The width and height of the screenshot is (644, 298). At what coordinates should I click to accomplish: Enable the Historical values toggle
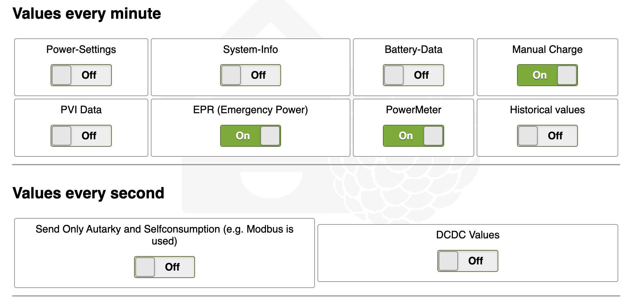[x=547, y=136]
